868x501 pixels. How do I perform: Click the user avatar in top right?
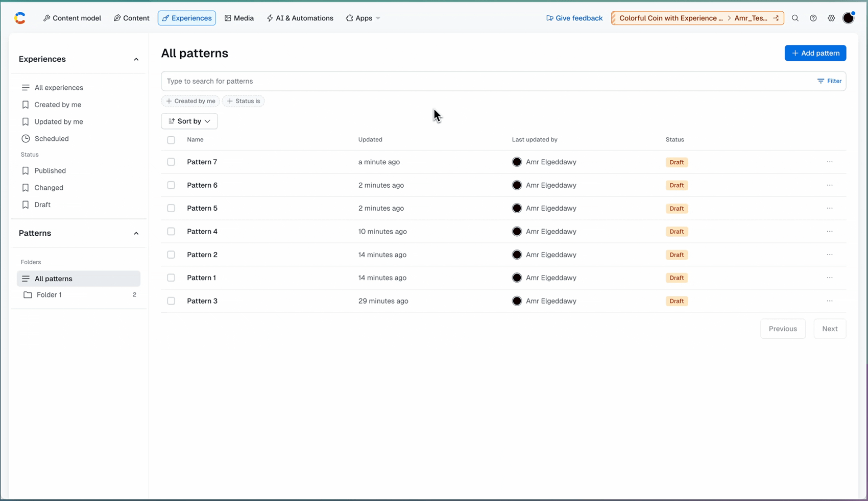pos(849,18)
